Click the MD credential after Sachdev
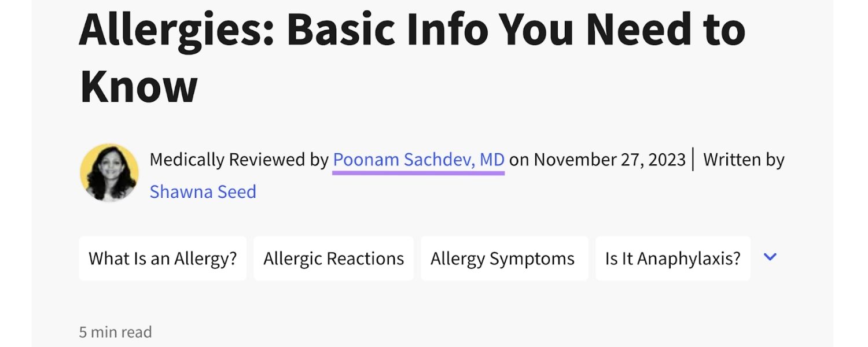 coord(492,160)
